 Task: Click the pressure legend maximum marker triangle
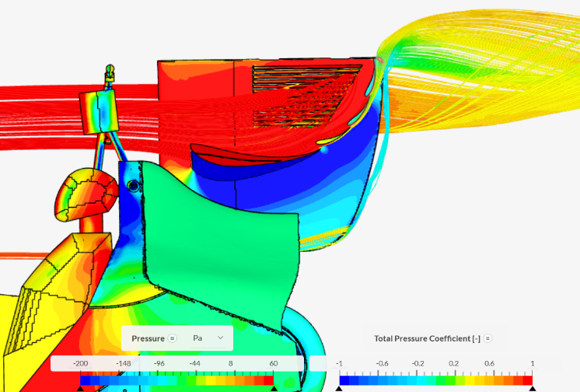click(x=274, y=388)
